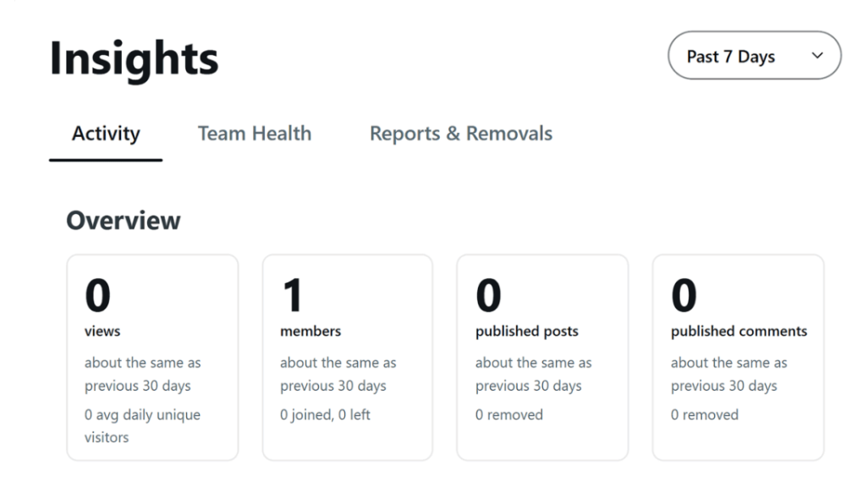This screenshot has height=482, width=868.
Task: Click the 'members' label
Action: (310, 331)
